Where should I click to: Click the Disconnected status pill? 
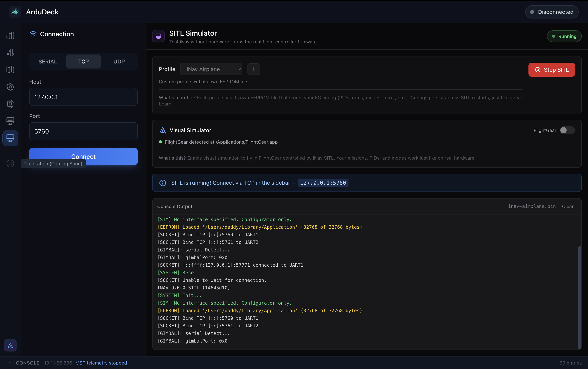(x=552, y=12)
